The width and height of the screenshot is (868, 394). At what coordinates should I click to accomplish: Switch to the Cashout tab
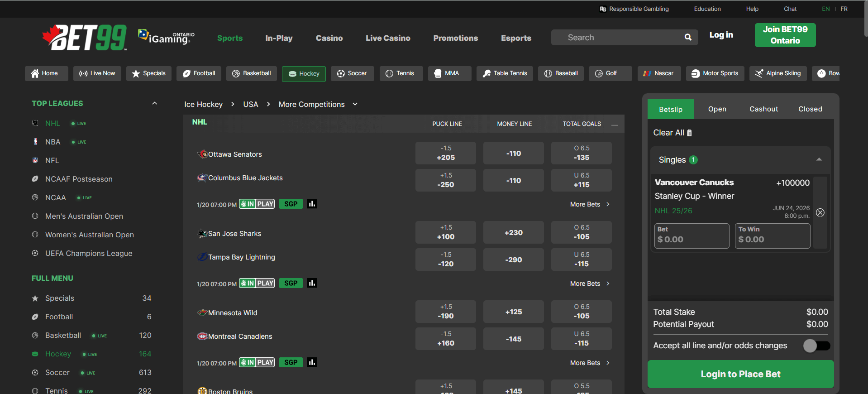(x=764, y=109)
